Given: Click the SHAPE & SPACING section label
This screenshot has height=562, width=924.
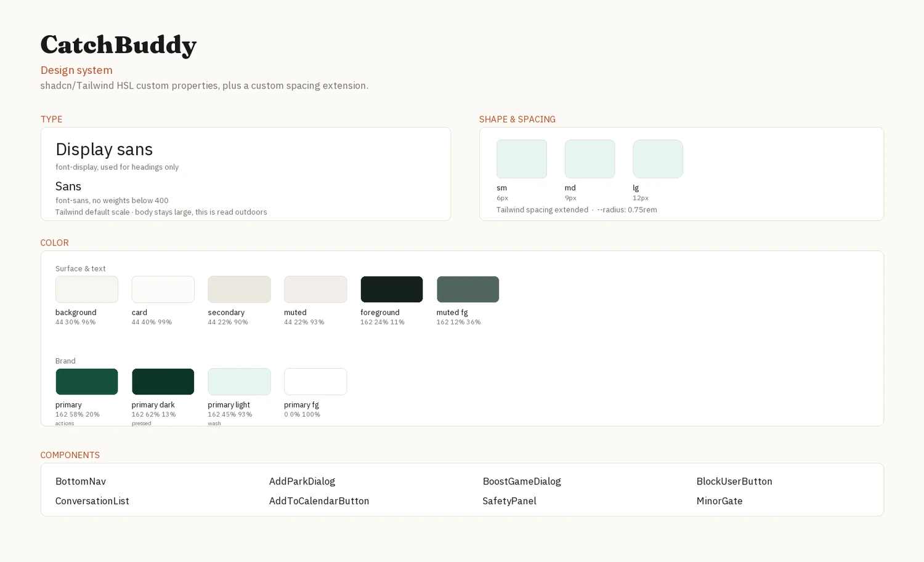Looking at the screenshot, I should (517, 119).
